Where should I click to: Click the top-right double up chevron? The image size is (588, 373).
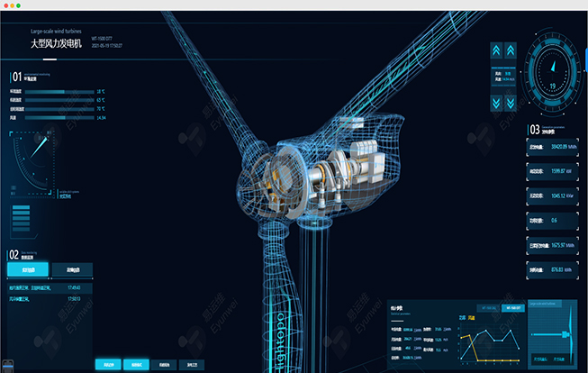pyautogui.click(x=511, y=50)
